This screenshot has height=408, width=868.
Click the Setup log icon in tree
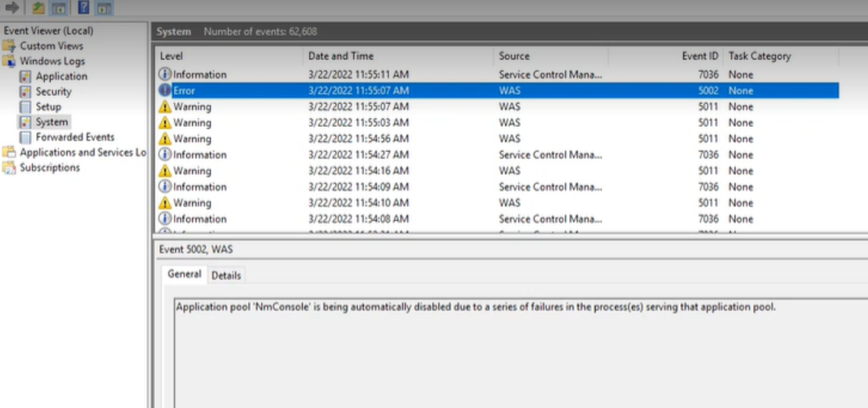pyautogui.click(x=26, y=106)
